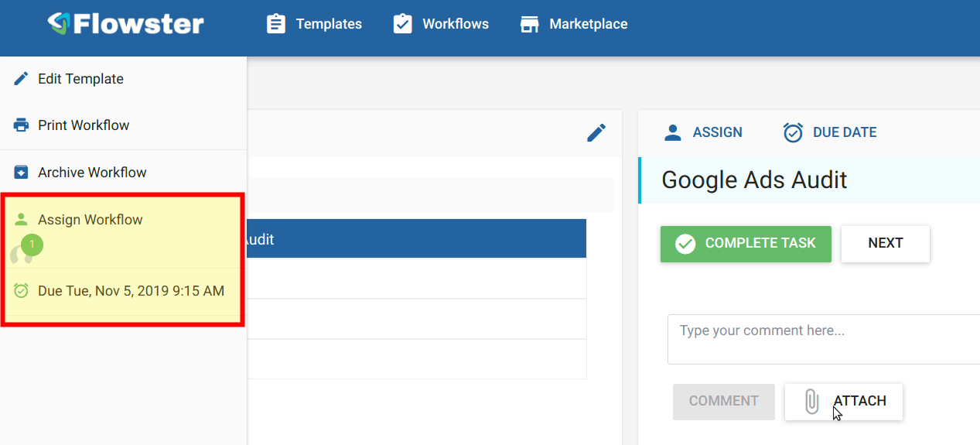The height and width of the screenshot is (445, 980).
Task: Click the archive box icon
Action: 21,172
